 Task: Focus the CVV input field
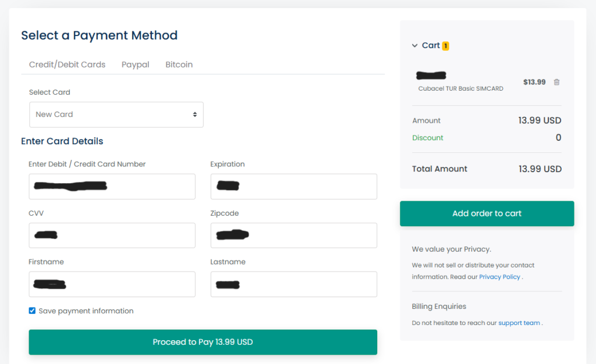pos(112,235)
